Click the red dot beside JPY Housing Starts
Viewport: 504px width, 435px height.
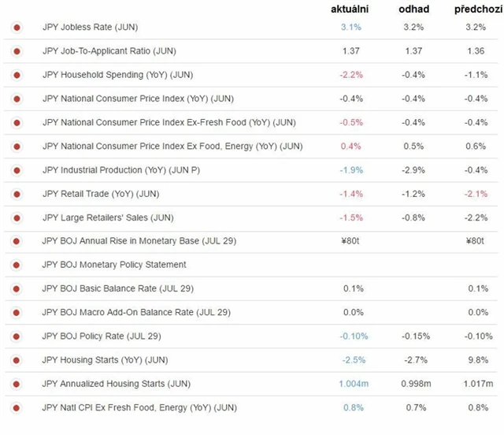(17, 360)
